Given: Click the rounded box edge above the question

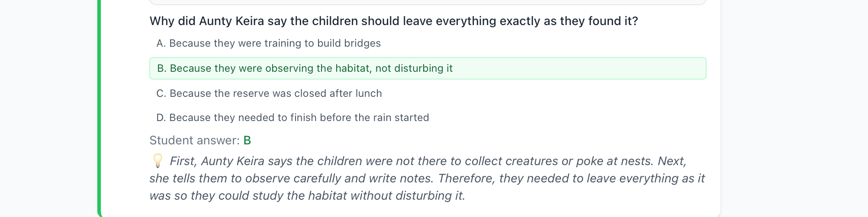Looking at the screenshot, I should (428, 3).
